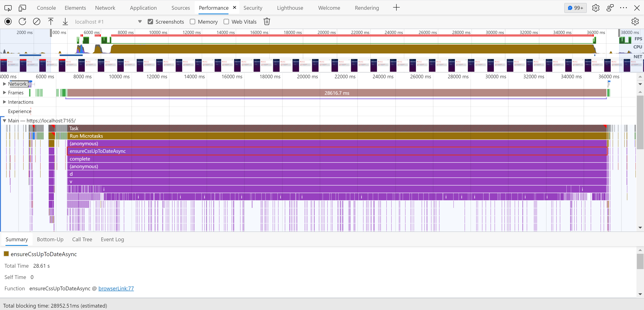644x310 pixels.
Task: Load a saved profile via upload arrow
Action: click(x=51, y=21)
